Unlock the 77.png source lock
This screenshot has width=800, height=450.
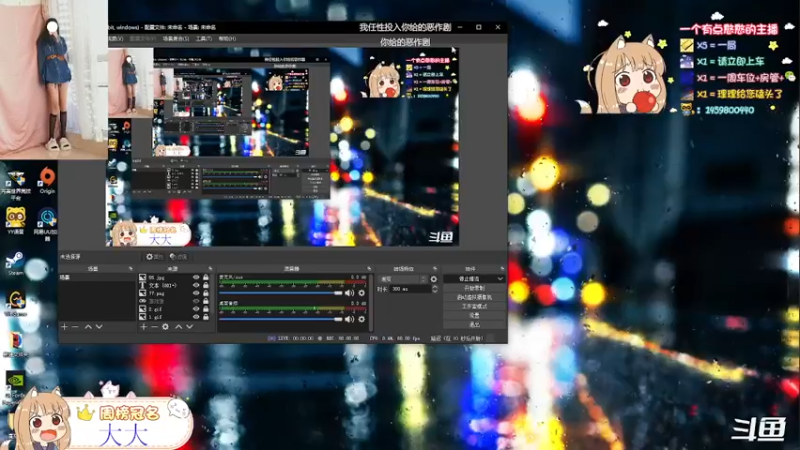point(206,293)
